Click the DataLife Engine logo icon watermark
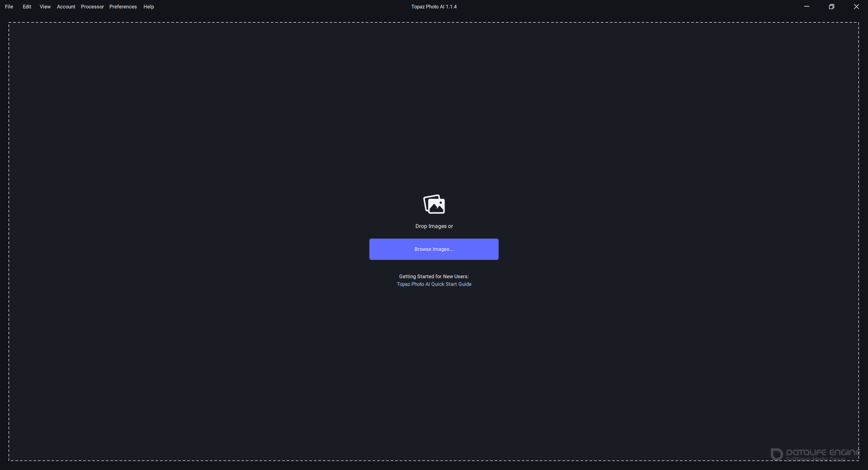The width and height of the screenshot is (868, 470). tap(776, 454)
